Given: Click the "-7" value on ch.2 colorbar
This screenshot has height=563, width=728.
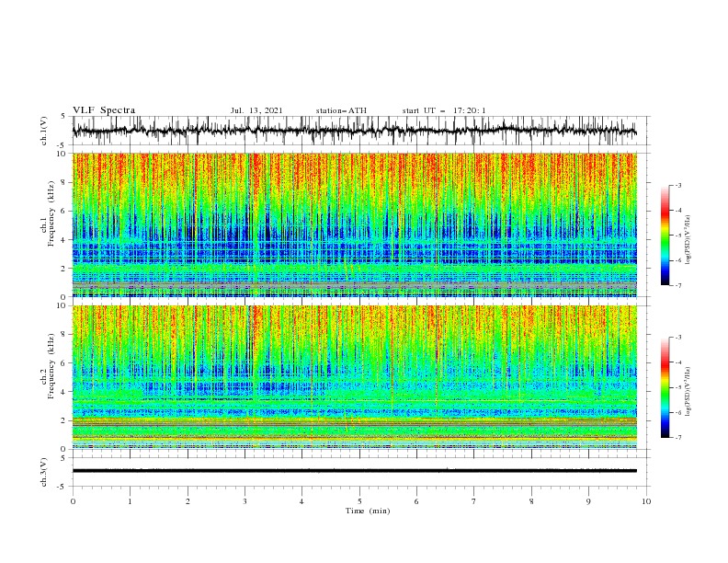Looking at the screenshot, I should pyautogui.click(x=677, y=437).
